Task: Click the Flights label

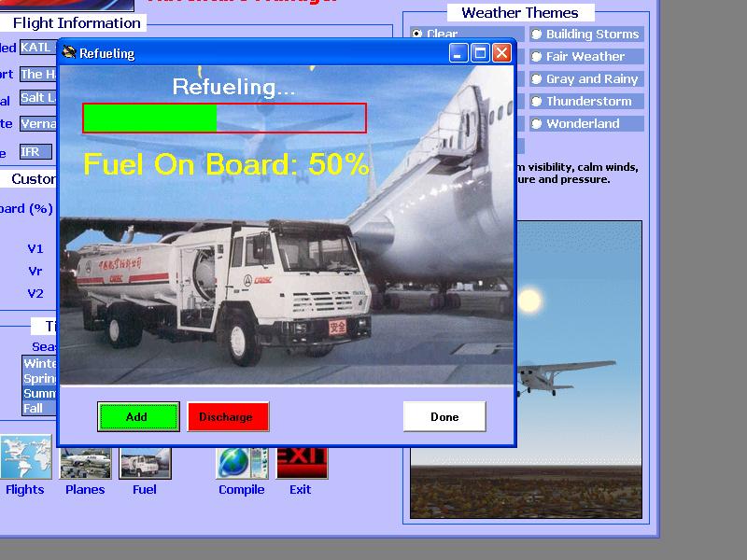Action: [x=25, y=489]
